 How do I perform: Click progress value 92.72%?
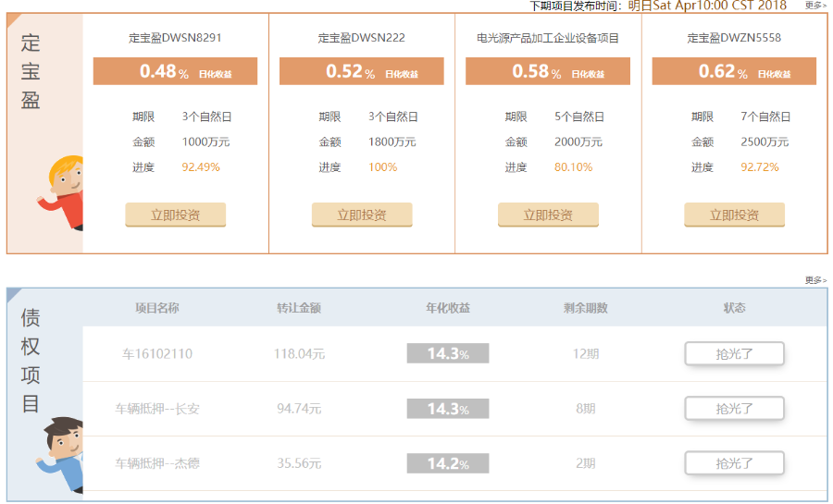tap(760, 167)
